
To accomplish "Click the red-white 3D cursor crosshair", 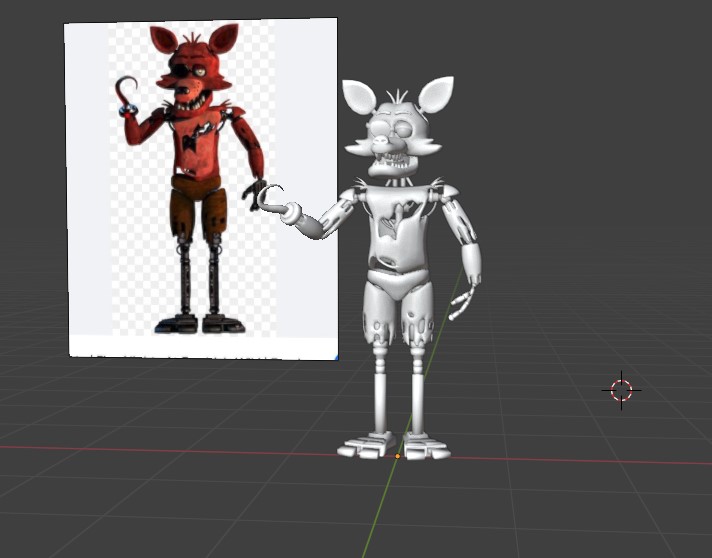I will [621, 390].
